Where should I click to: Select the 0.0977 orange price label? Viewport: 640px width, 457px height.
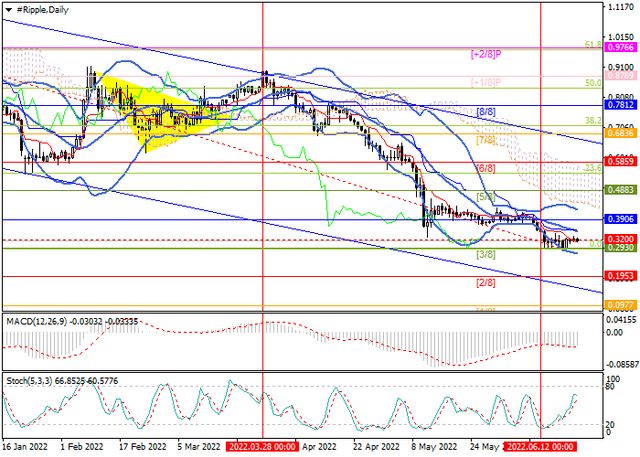(621, 305)
